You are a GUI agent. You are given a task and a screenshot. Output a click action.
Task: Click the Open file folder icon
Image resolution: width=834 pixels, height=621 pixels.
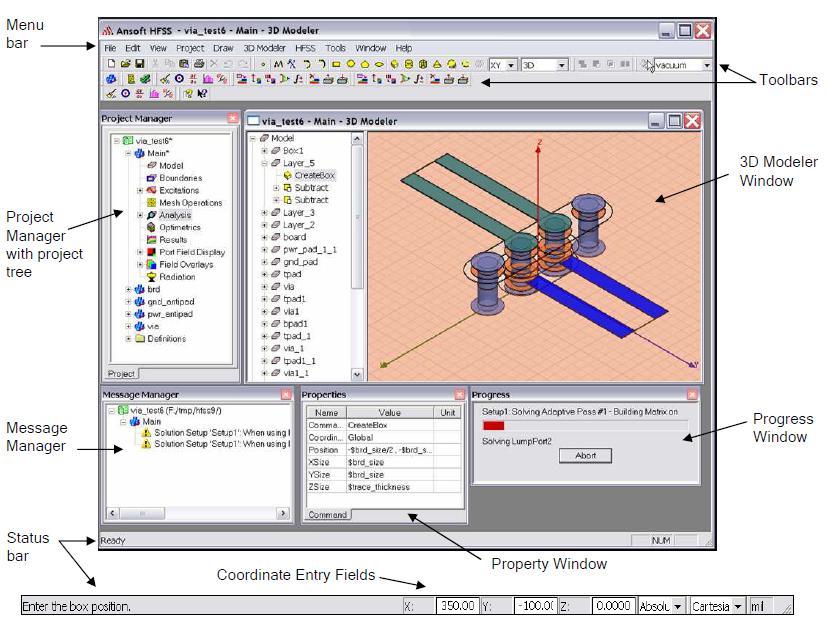125,64
